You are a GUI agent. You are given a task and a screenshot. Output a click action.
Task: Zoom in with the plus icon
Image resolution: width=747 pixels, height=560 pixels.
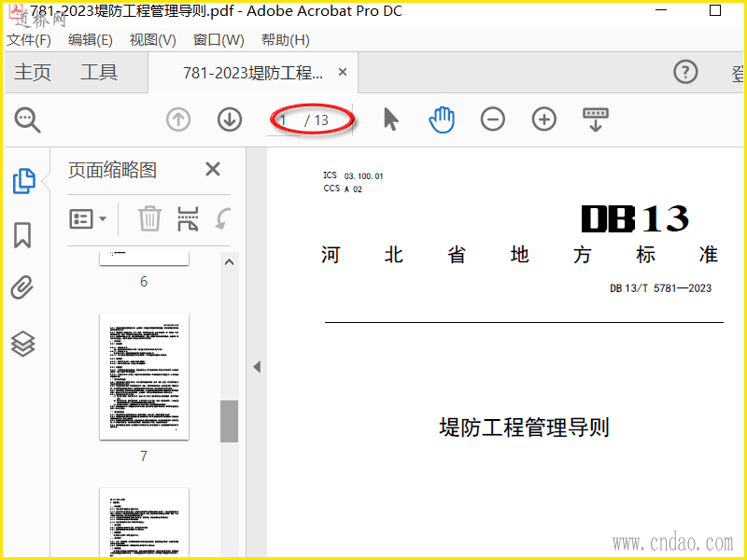pyautogui.click(x=544, y=119)
